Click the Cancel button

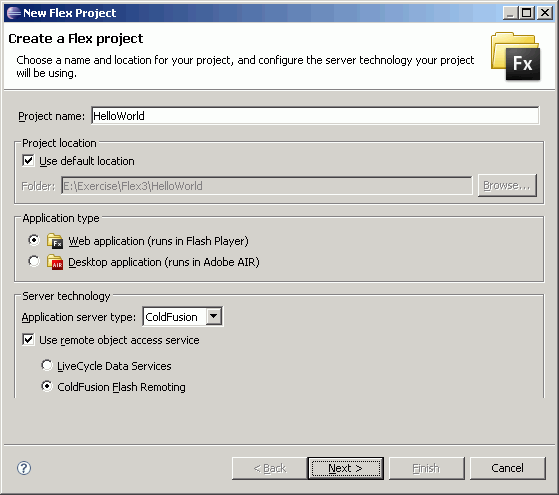[x=508, y=468]
